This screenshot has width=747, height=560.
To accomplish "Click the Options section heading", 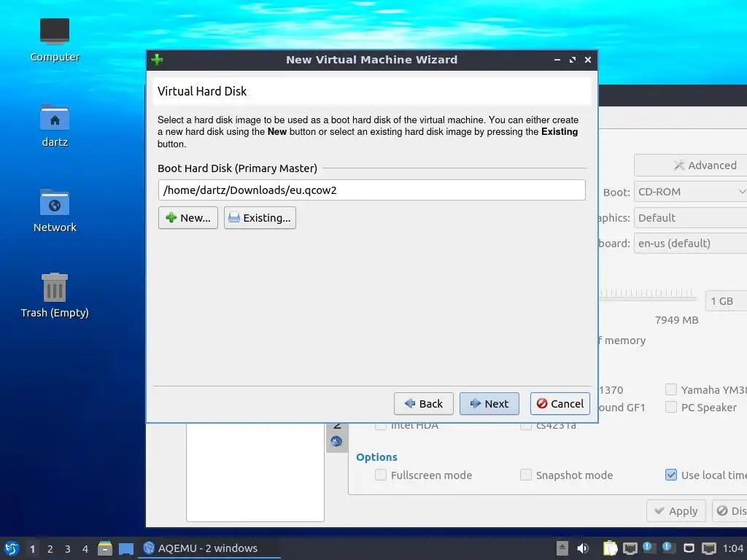I will click(376, 456).
